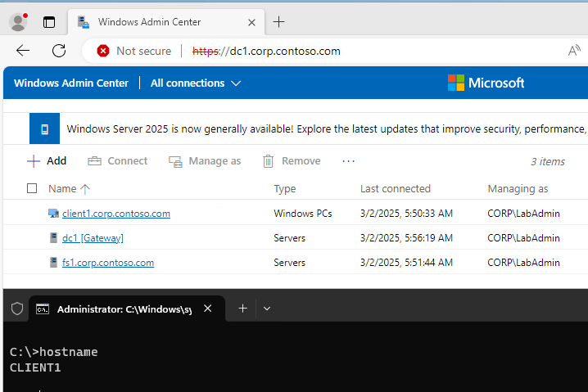Select the Administrator command prompt tab
Screen dimensions: 588x392
(123, 309)
